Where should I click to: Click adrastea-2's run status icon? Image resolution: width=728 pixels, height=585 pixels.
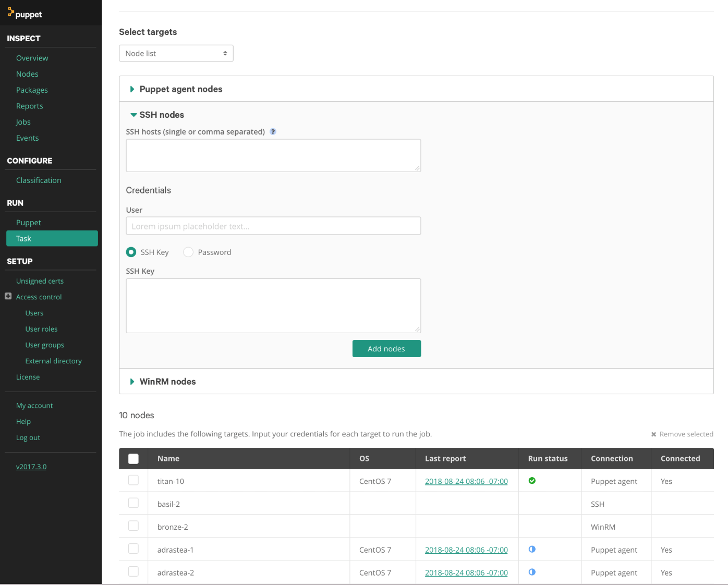click(x=532, y=572)
